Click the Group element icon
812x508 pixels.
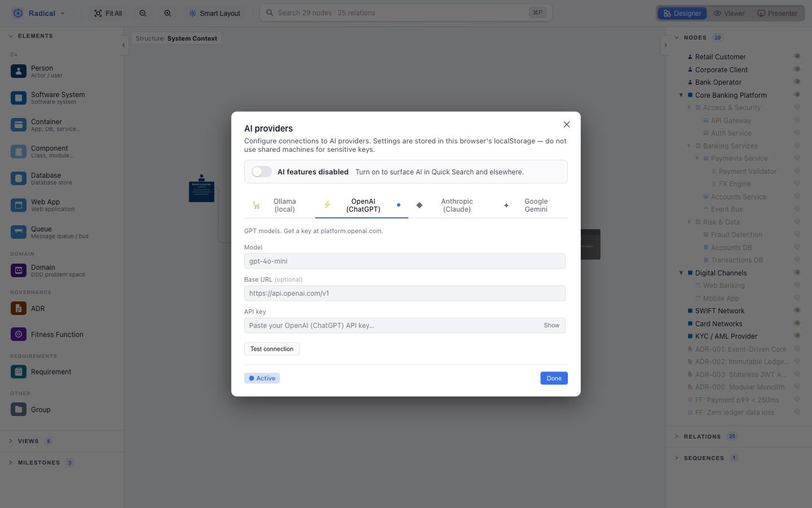point(19,409)
